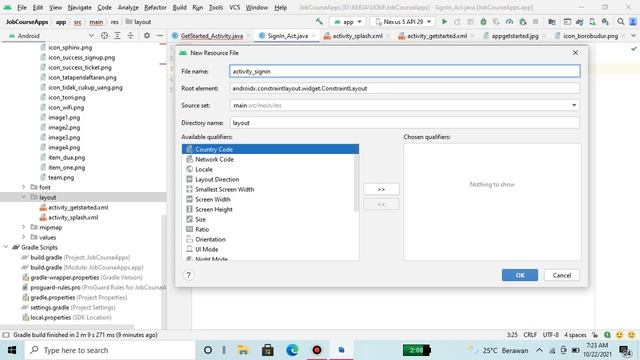The width and height of the screenshot is (640, 360).
Task: Click the Windows taskbar search box
Action: [109, 350]
